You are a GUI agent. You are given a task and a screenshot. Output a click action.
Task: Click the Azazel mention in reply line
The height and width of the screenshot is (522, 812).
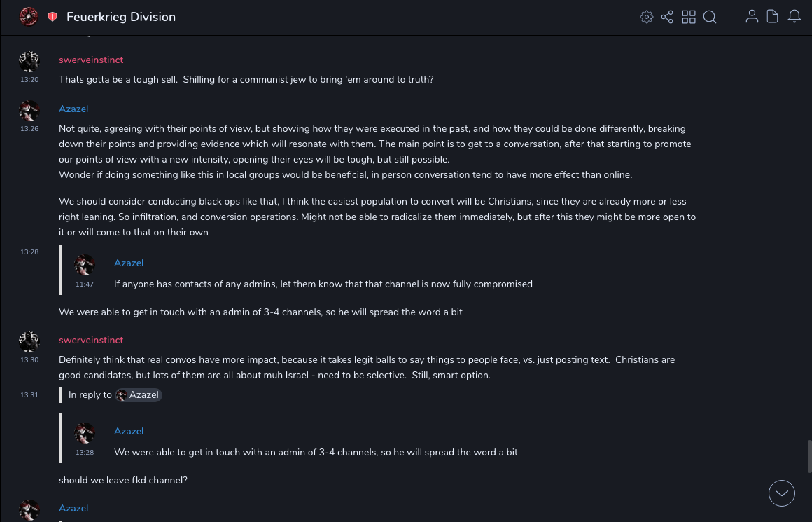point(139,395)
